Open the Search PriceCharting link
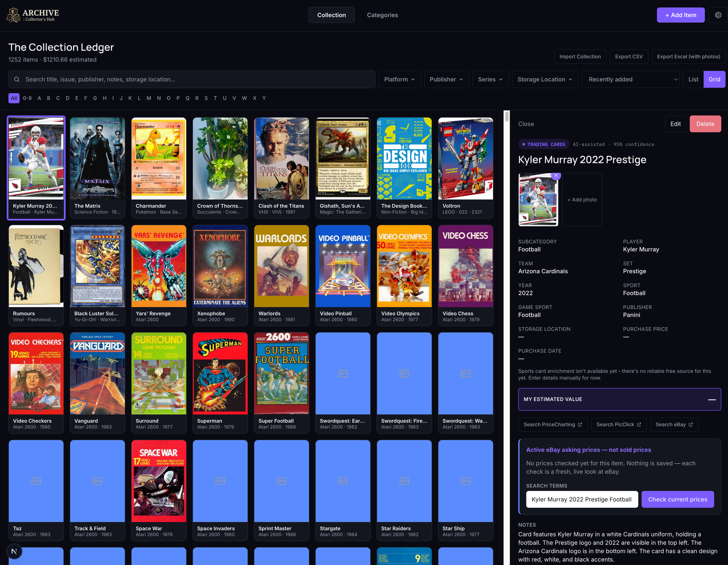The image size is (728, 565). 553,424
